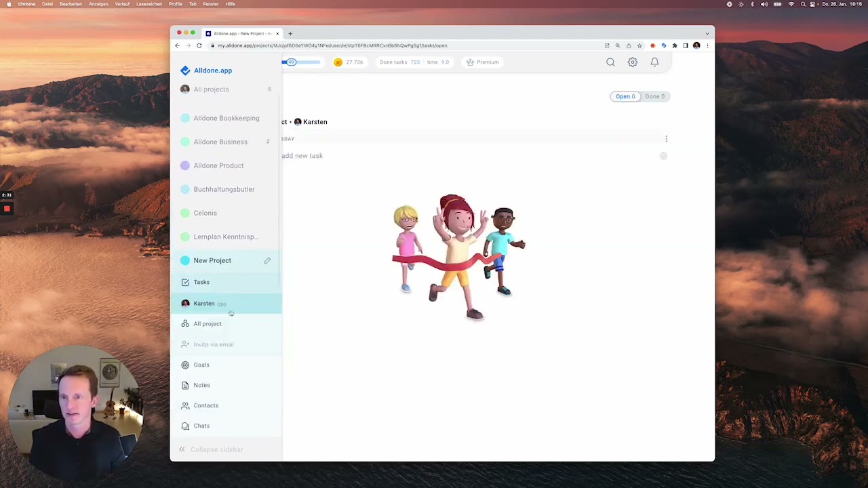Bookmark this page with the star icon
This screenshot has height=488, width=868.
click(x=639, y=45)
